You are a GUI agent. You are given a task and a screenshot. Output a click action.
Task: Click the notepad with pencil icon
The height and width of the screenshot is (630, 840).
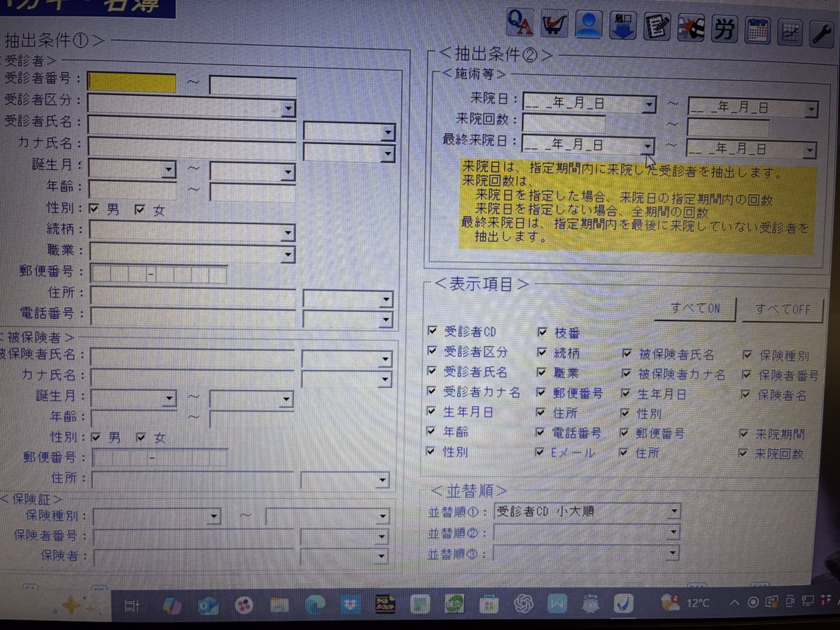pyautogui.click(x=657, y=27)
